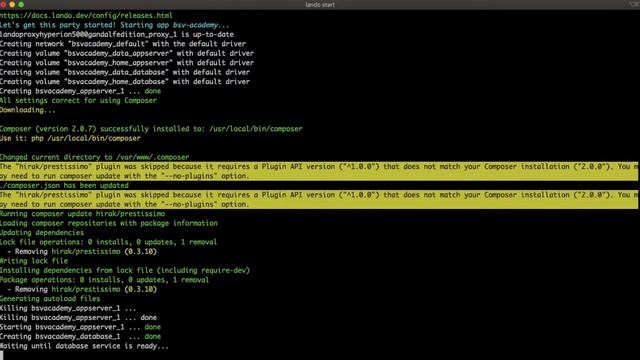
Task: Click 'Killing bsvacademy_appserver_1 ...' line without done
Action: (68, 308)
